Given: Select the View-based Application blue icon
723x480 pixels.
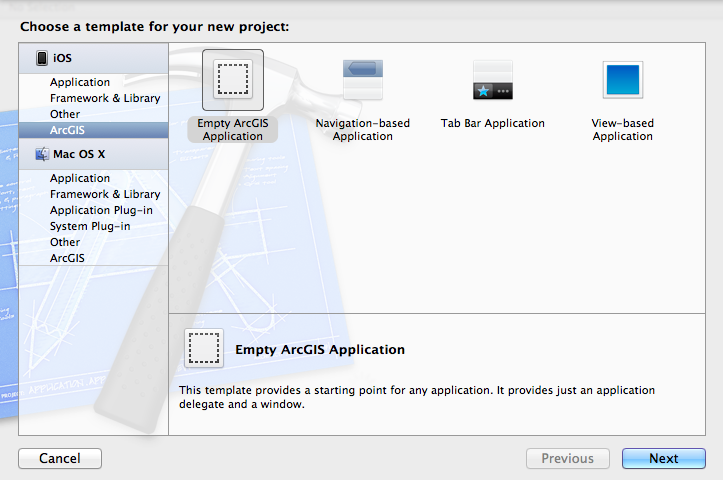Looking at the screenshot, I should click(622, 80).
